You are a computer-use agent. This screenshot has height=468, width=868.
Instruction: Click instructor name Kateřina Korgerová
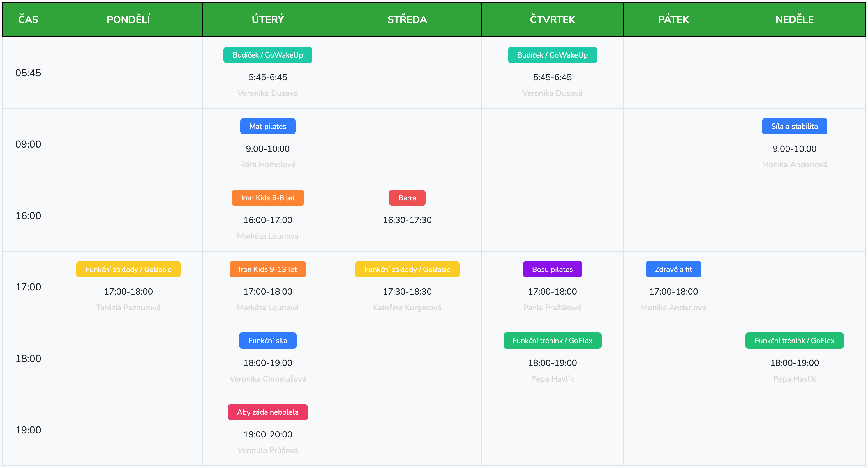pyautogui.click(x=407, y=308)
